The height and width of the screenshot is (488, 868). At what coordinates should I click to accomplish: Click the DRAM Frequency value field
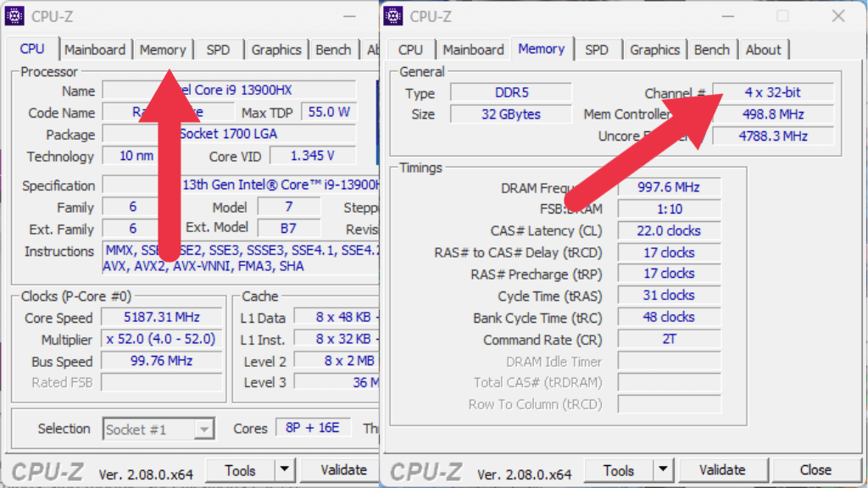click(669, 187)
